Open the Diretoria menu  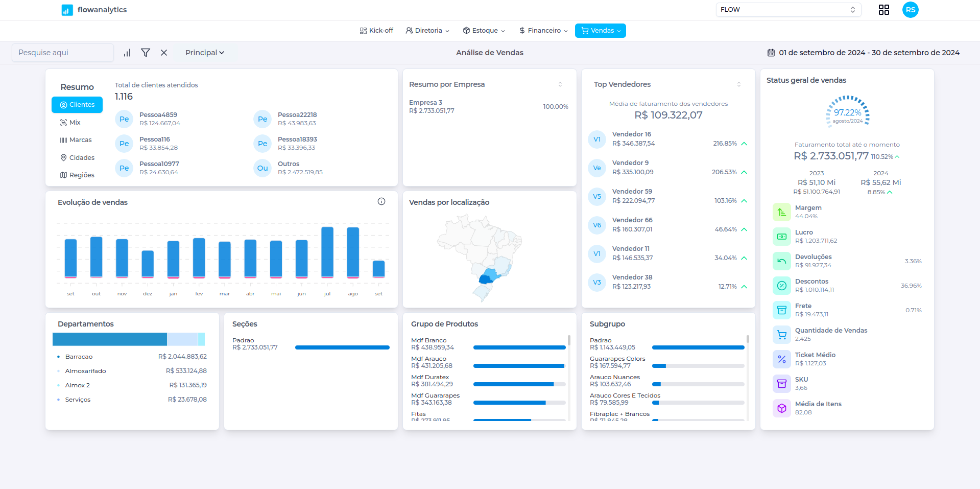428,31
